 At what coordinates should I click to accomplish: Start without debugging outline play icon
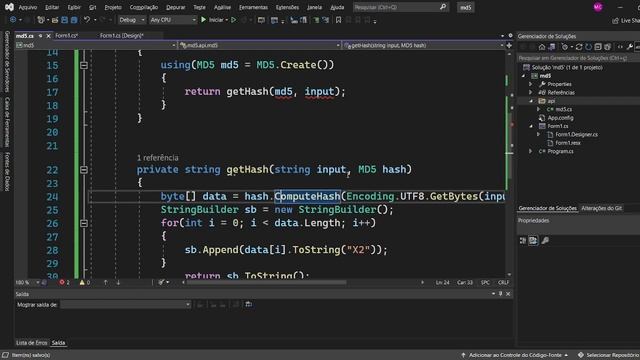tap(233, 20)
